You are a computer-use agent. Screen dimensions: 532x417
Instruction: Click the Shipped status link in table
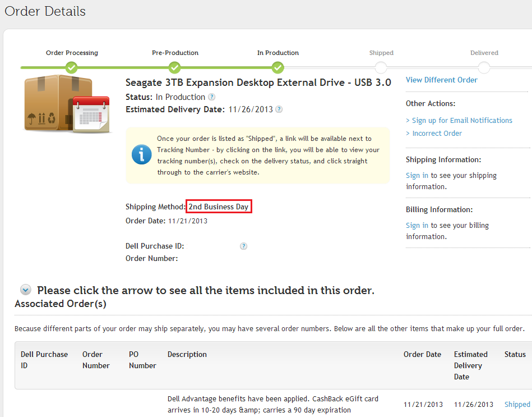pyautogui.click(x=517, y=404)
